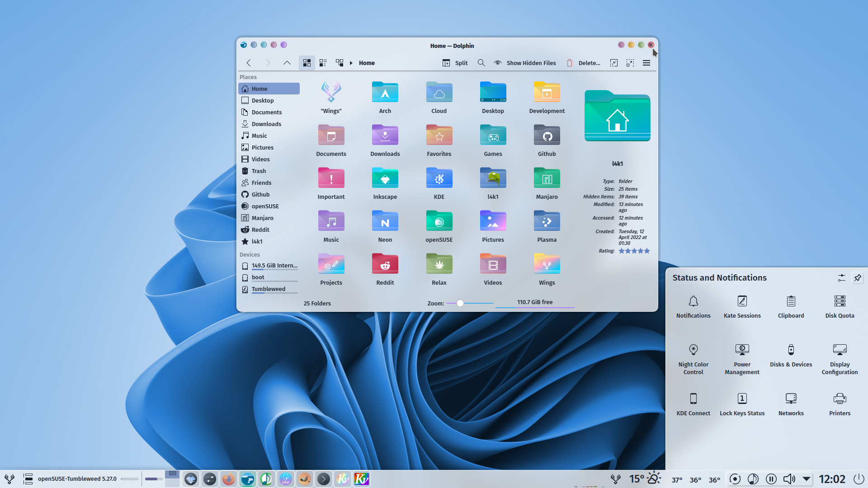
Task: Open the search magnifier in Dolphin
Action: point(481,63)
